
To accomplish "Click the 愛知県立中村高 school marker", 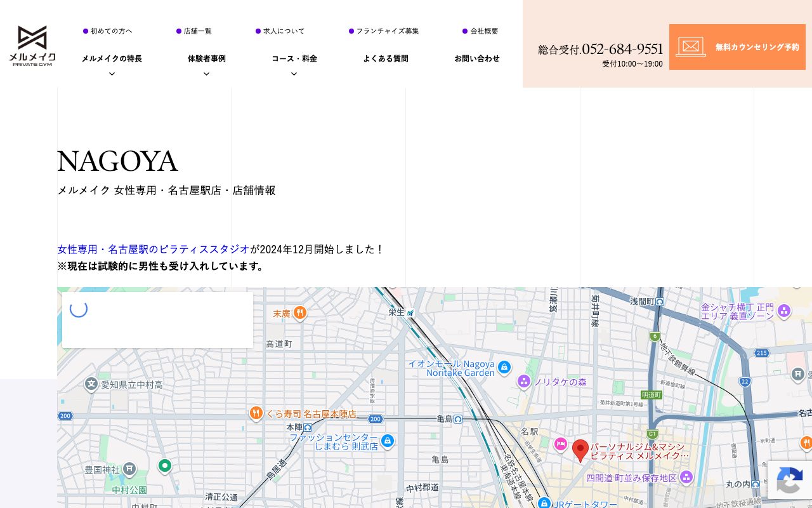I will (x=91, y=384).
